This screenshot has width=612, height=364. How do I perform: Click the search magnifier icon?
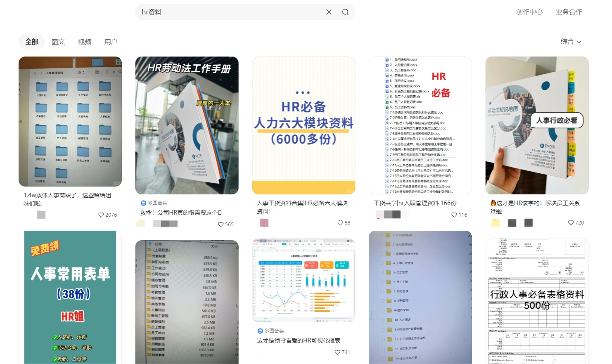(345, 12)
